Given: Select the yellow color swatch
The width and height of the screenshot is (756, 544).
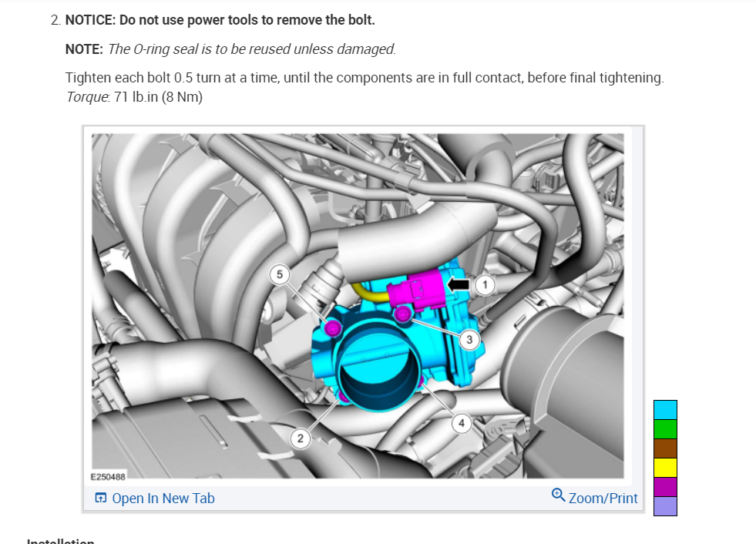Looking at the screenshot, I should 665,468.
